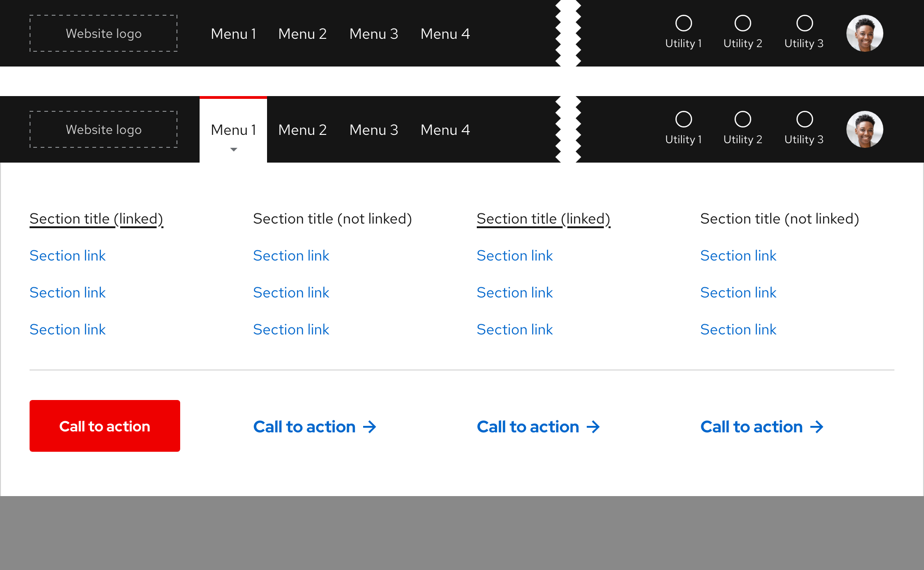Click the rightmost Call to action arrow link
Screen dimensions: 924x570
point(762,426)
